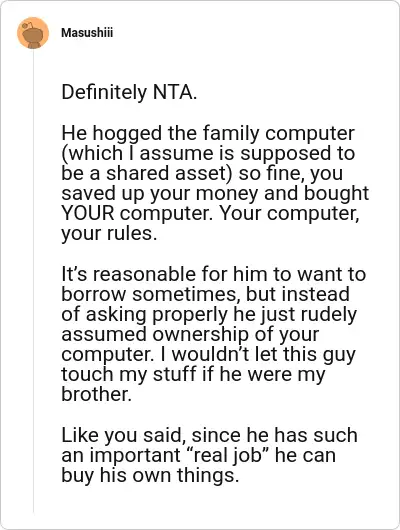
Task: Click the line "touch my stuff if he were my"
Action: click(193, 375)
